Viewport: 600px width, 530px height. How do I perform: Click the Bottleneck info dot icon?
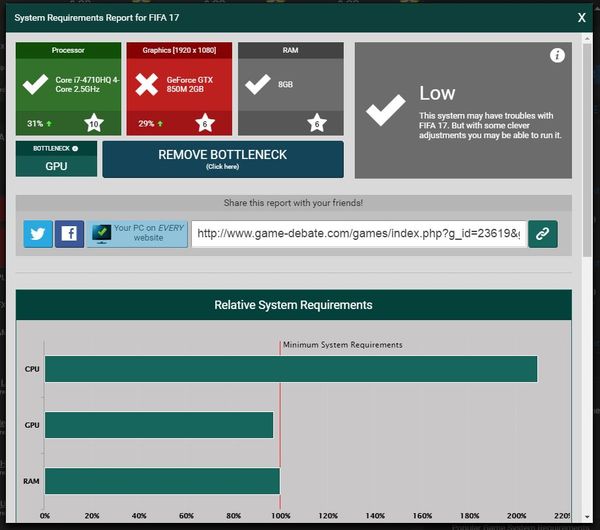point(75,148)
